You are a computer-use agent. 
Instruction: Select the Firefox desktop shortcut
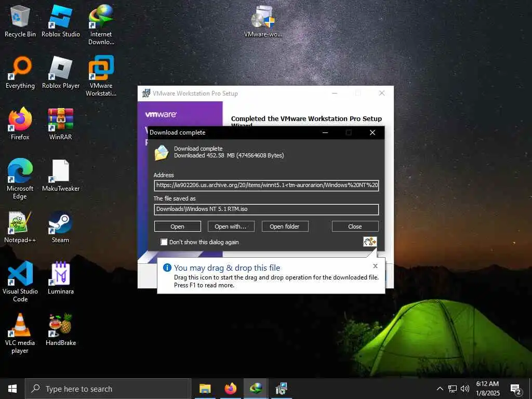coord(20,124)
